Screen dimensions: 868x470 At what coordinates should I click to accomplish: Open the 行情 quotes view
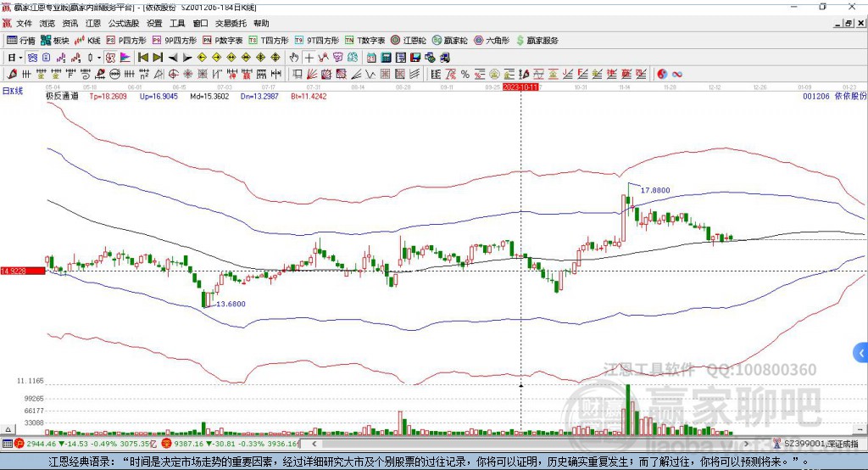point(21,41)
